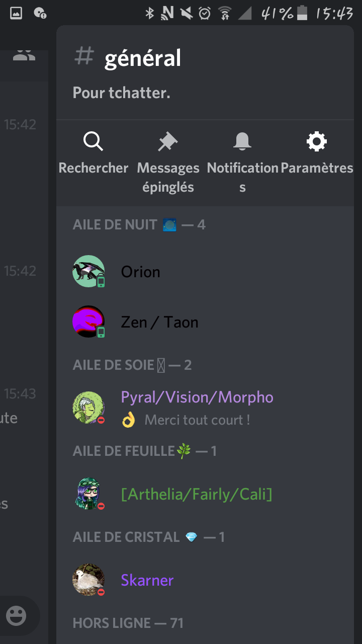Tap the channel hashtag icon

(84, 56)
